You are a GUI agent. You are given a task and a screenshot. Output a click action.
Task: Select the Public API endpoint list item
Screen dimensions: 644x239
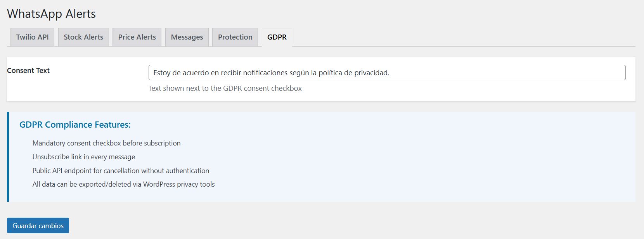click(121, 171)
